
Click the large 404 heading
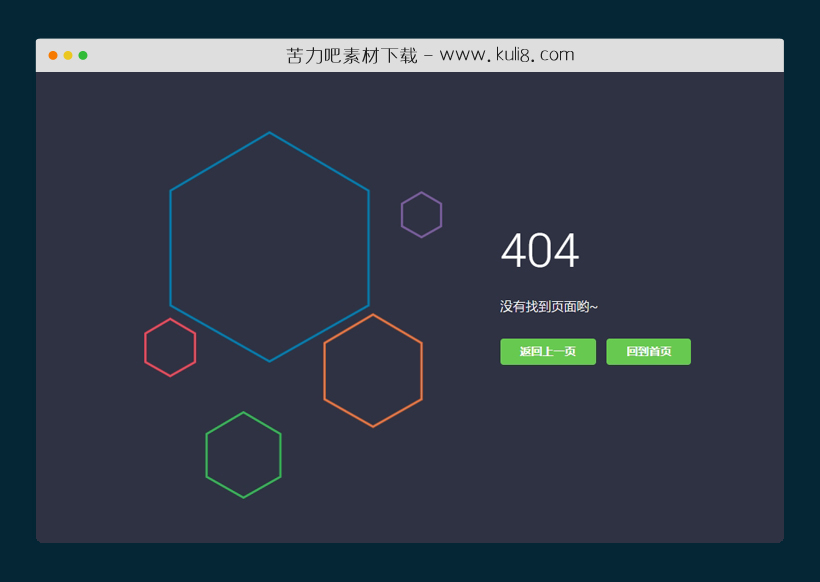coord(540,252)
